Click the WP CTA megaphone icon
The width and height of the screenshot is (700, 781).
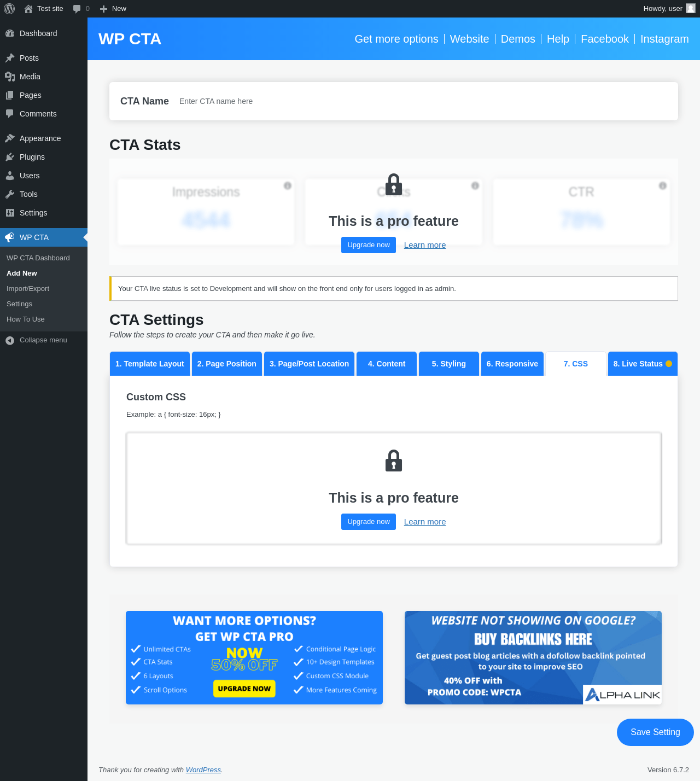point(10,237)
